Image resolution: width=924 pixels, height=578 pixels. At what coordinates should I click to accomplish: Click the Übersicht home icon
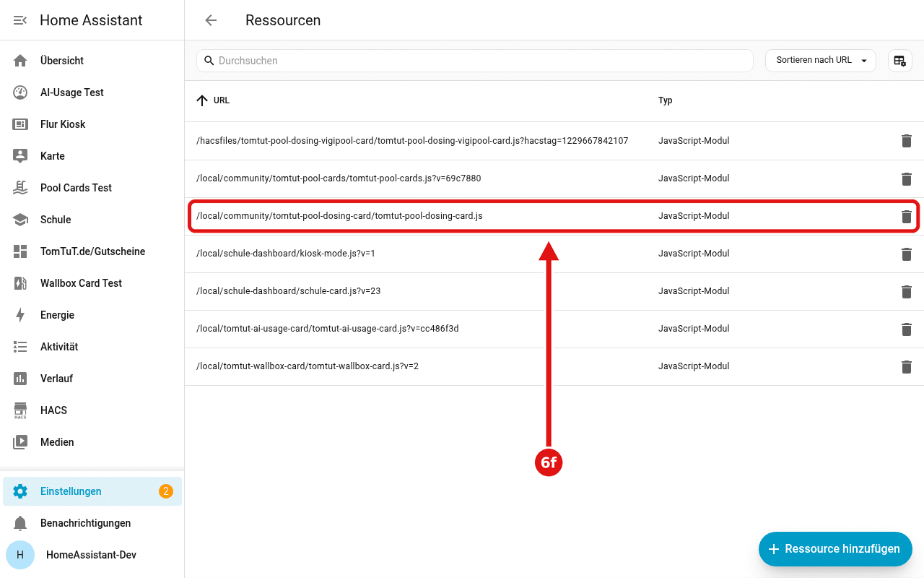[x=20, y=61]
